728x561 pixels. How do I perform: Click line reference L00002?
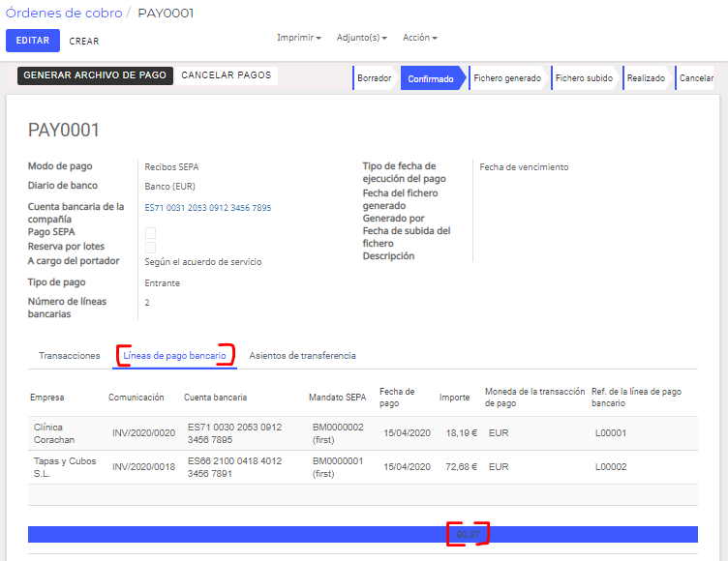[611, 467]
